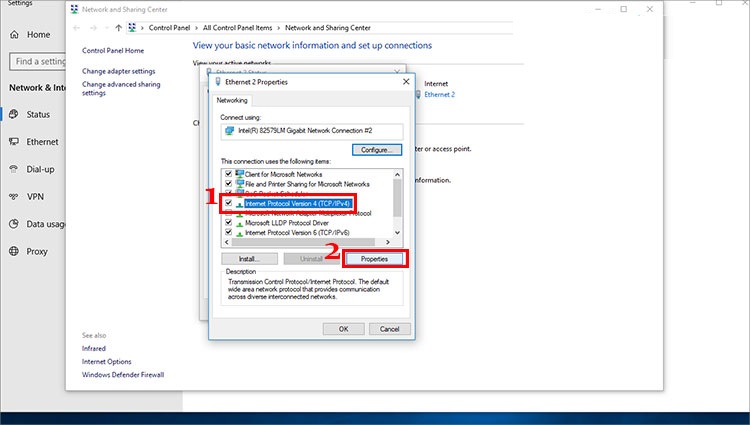Go forward in Network and Sharing Center

pyautogui.click(x=93, y=28)
